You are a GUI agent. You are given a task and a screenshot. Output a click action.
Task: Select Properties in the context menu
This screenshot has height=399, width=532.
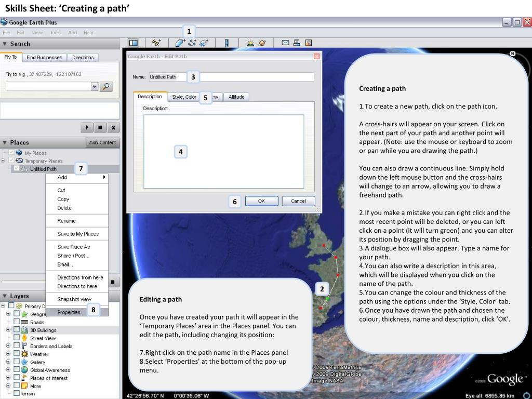77,312
